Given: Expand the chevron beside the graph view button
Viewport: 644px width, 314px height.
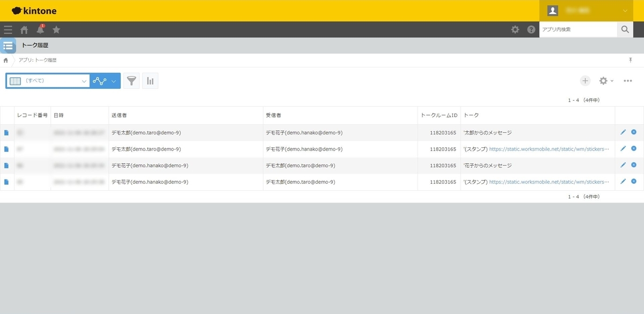Looking at the screenshot, I should click(114, 81).
